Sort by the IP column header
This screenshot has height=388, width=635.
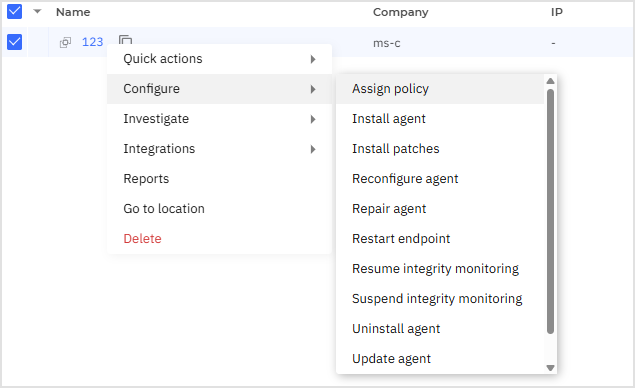557,12
